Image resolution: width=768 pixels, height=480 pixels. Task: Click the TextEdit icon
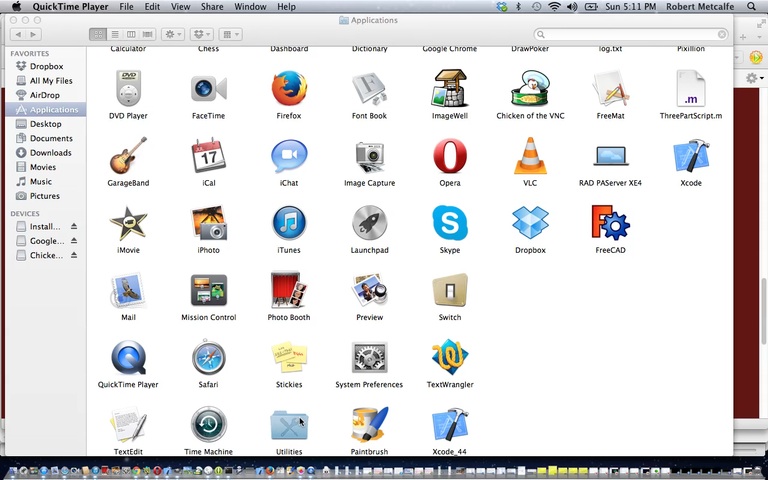128,424
